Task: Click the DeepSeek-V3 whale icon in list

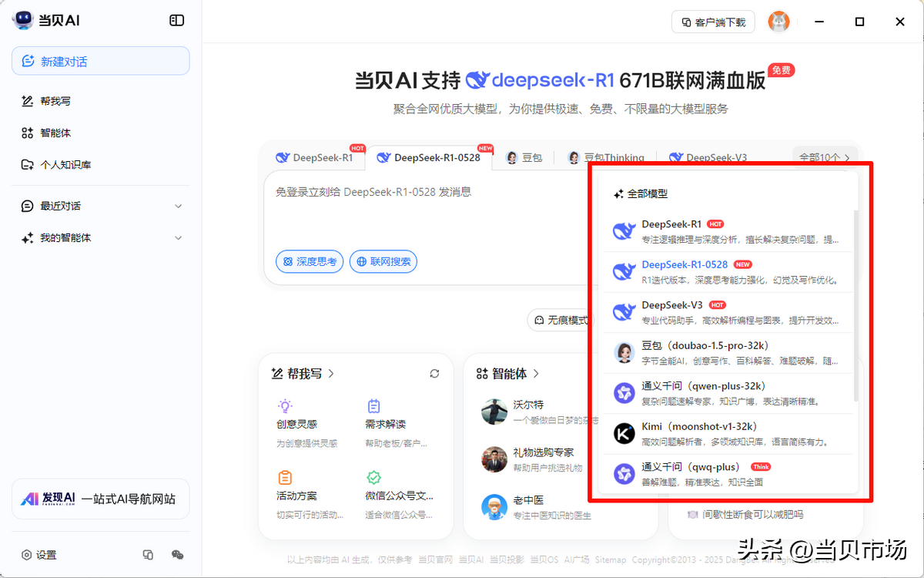Action: (x=624, y=312)
